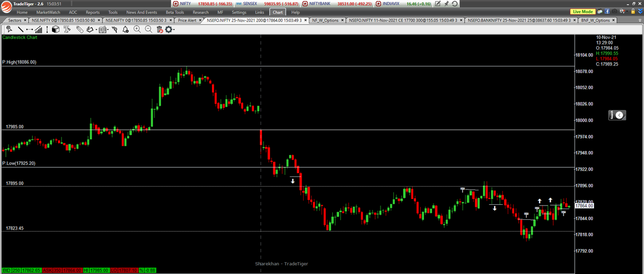Close the Sectors tab

[24, 20]
